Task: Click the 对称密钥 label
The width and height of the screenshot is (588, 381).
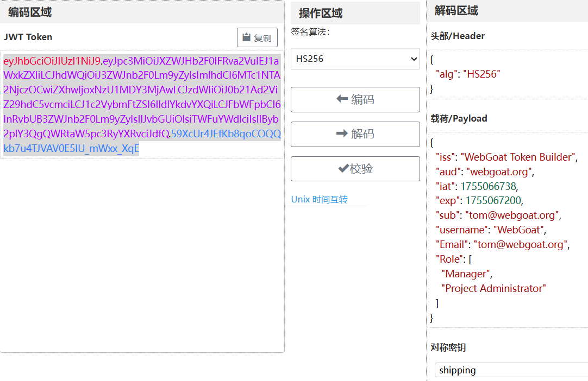Action: click(x=448, y=347)
